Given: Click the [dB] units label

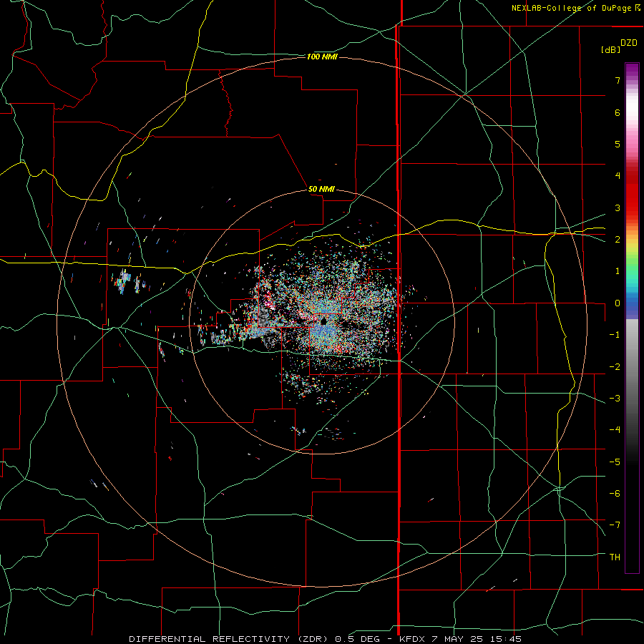Looking at the screenshot, I should [x=610, y=49].
